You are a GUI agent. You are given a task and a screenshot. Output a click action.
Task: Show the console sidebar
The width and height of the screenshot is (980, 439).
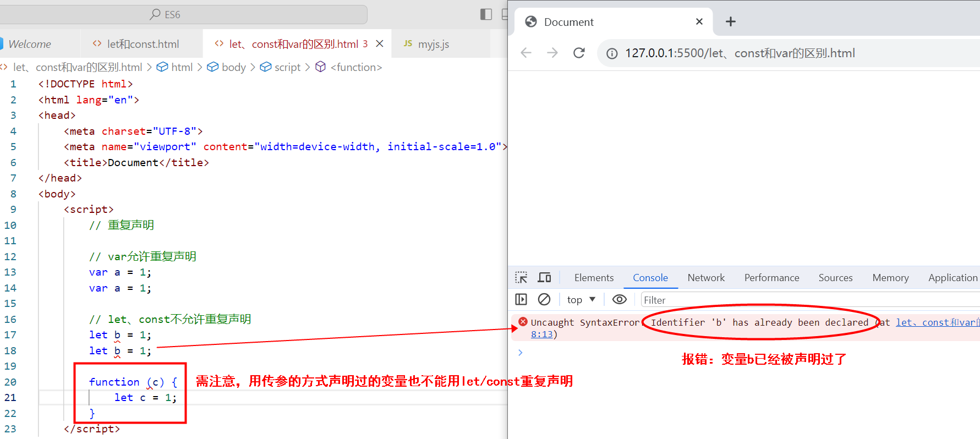coord(521,299)
